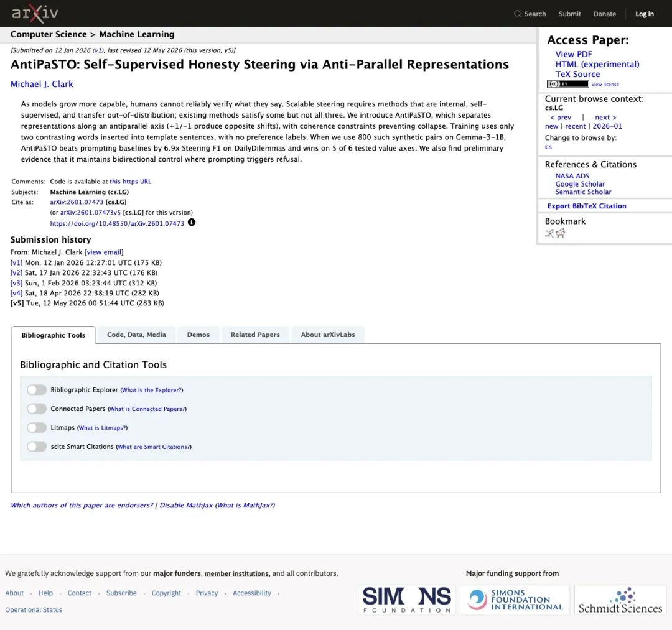Viewport: 672px width, 630px height.
Task: Select the Bibliographic Tools tab
Action: pos(54,335)
